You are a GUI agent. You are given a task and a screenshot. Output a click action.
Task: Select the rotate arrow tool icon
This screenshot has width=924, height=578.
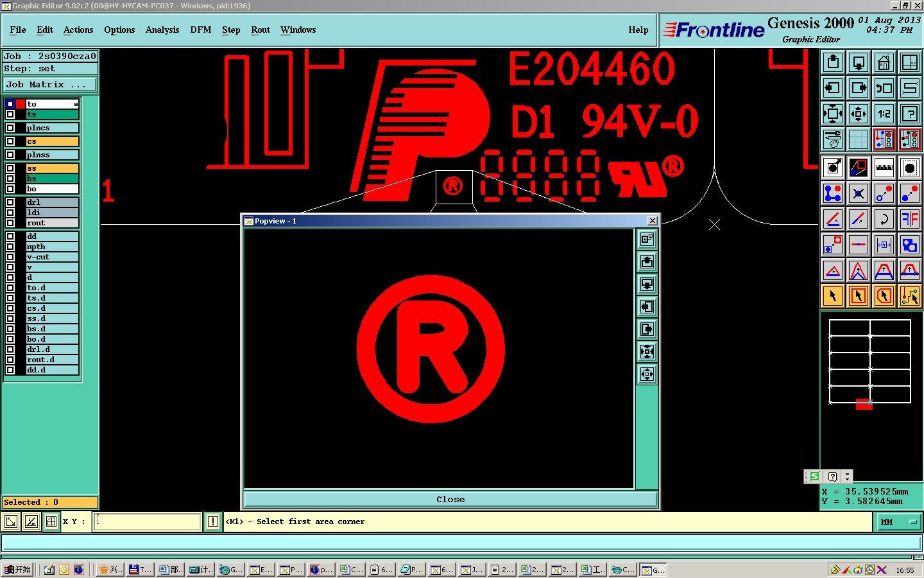(x=884, y=219)
